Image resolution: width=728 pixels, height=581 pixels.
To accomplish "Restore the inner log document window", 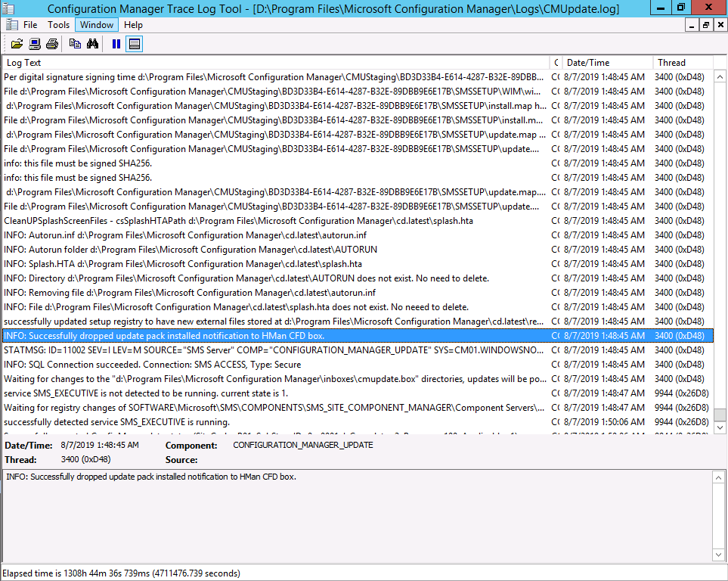I will click(706, 25).
